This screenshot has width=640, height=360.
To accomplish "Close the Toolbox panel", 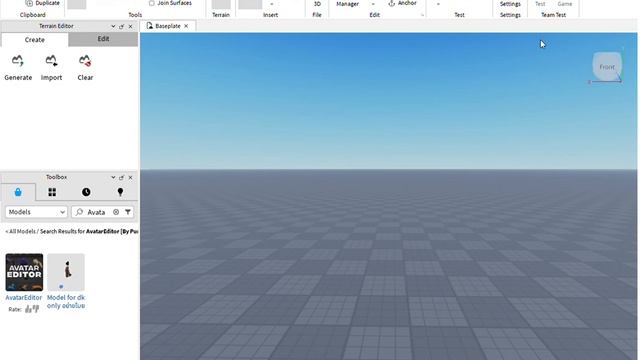I will tap(130, 178).
